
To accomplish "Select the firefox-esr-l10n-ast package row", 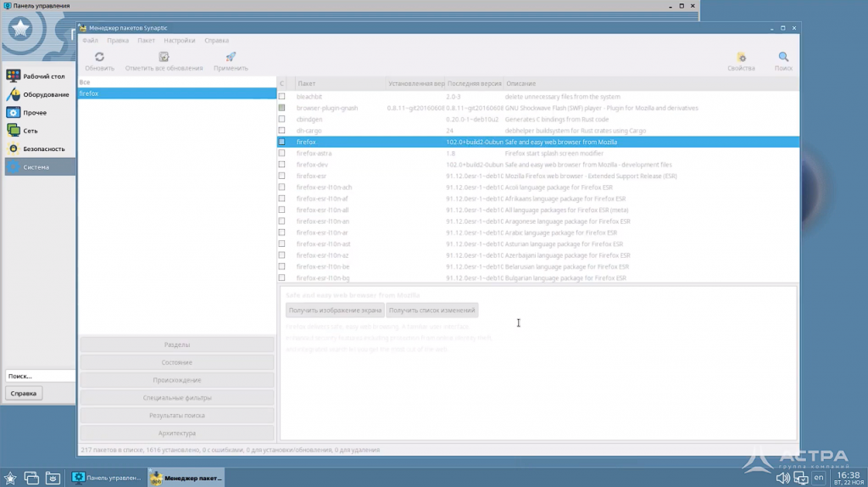I will coord(538,243).
